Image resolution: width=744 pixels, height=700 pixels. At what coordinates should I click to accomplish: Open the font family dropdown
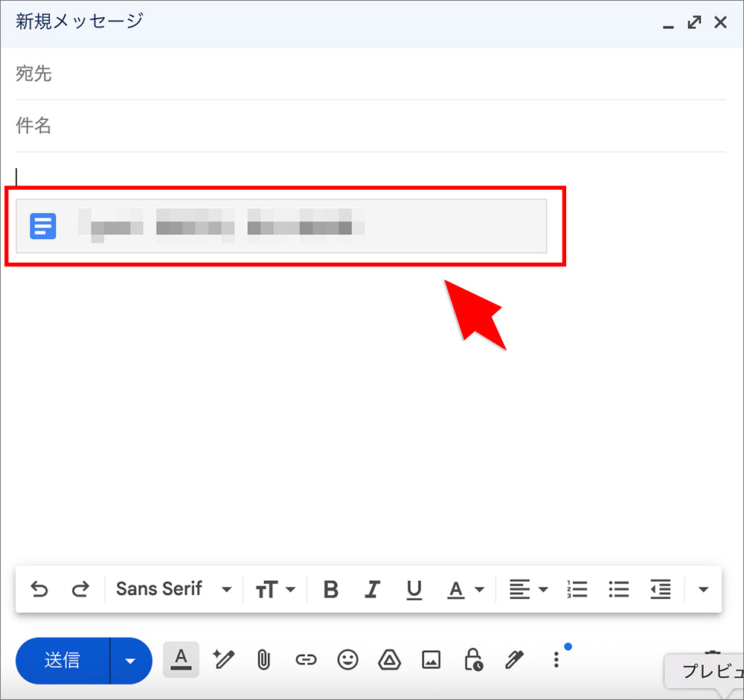tap(171, 588)
